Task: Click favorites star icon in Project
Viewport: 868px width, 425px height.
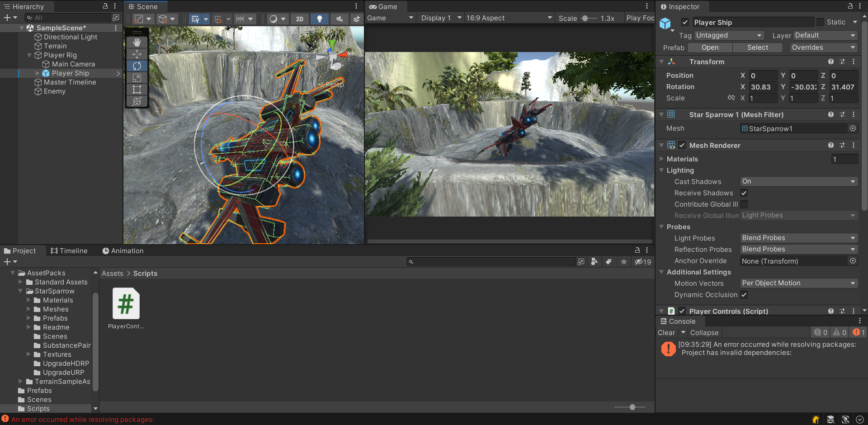Action: click(624, 262)
